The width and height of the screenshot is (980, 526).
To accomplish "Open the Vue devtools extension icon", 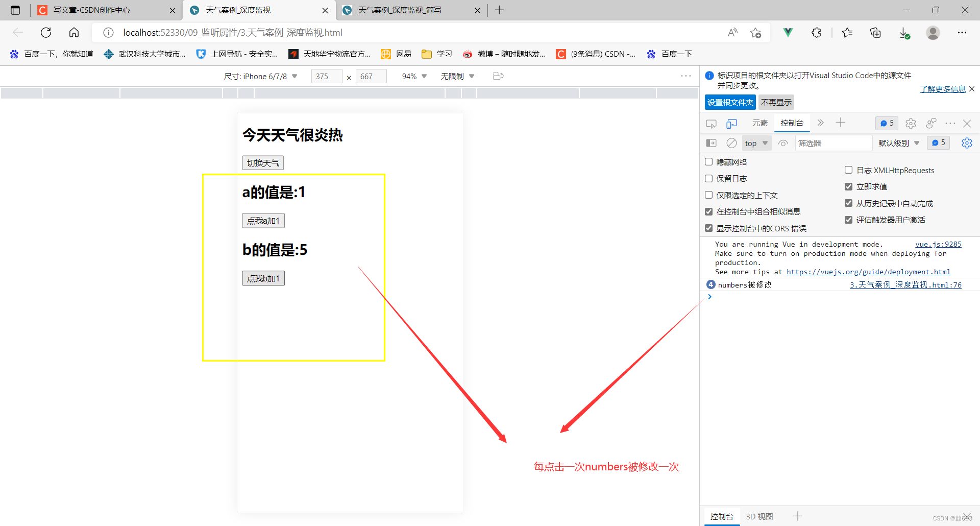I will pyautogui.click(x=788, y=32).
